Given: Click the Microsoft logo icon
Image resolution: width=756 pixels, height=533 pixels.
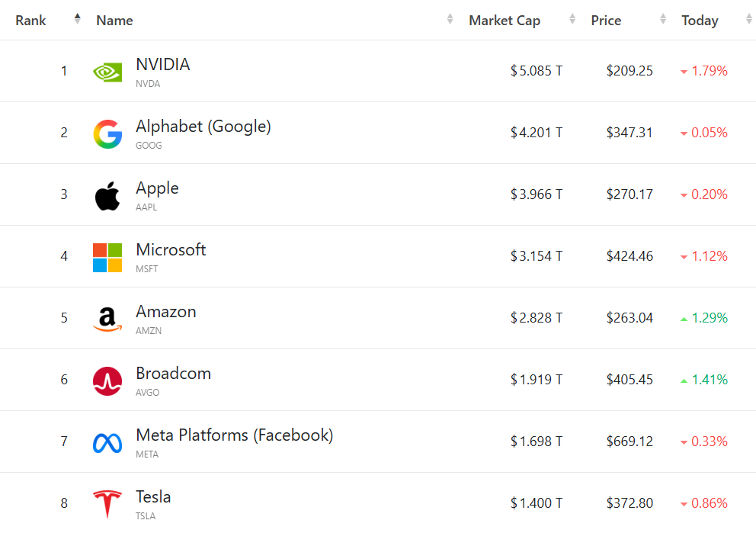Looking at the screenshot, I should (x=107, y=258).
